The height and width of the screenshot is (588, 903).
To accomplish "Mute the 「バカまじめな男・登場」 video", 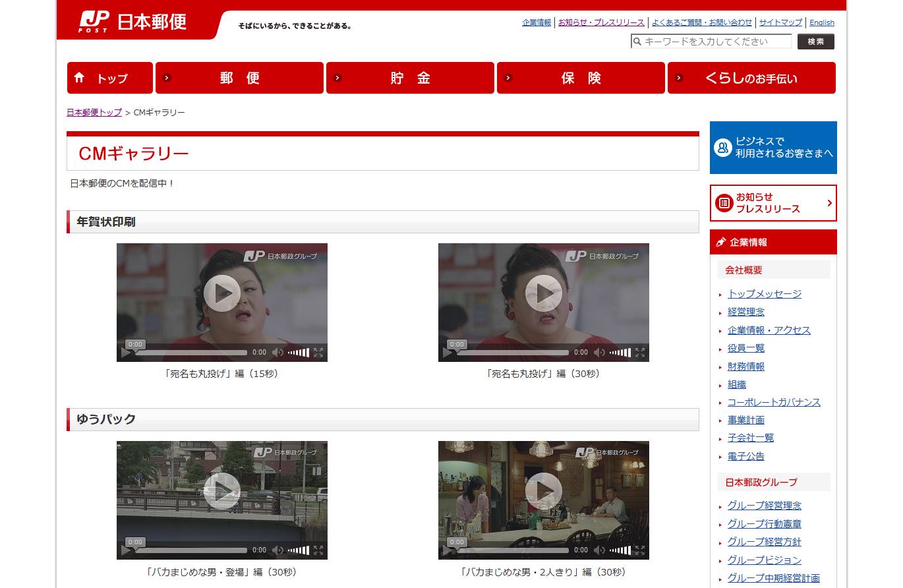I will point(277,550).
